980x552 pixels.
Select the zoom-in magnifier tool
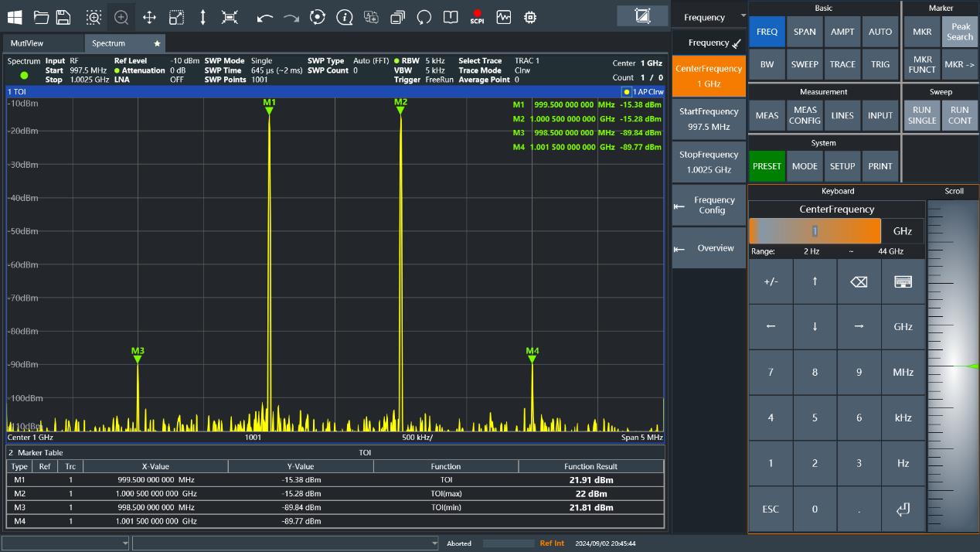tap(121, 17)
